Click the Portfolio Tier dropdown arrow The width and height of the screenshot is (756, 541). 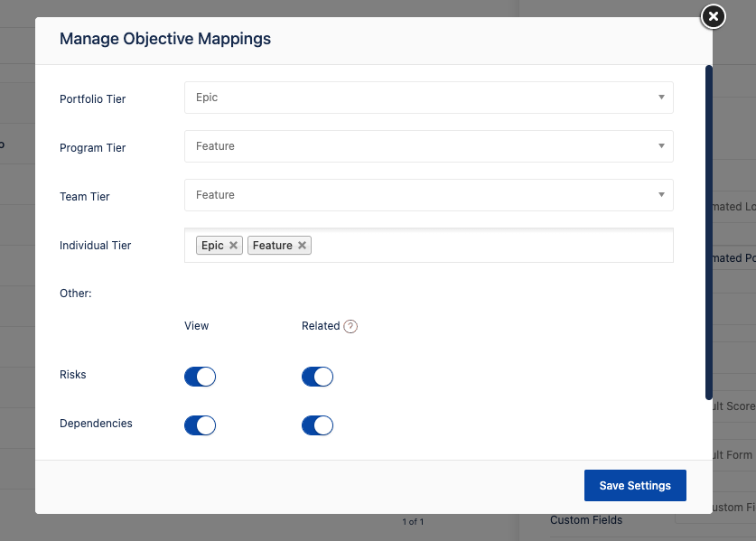click(x=661, y=98)
